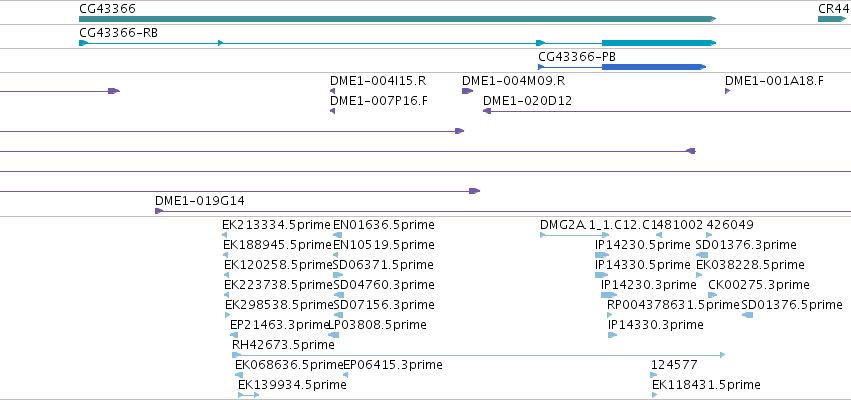Select the CG43366-PB label
Image resolution: width=851 pixels, height=400 pixels.
[577, 56]
